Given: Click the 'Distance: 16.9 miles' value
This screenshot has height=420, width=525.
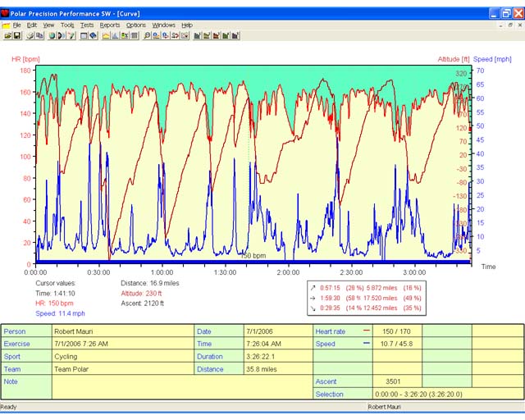Looking at the screenshot, I should coord(150,283).
